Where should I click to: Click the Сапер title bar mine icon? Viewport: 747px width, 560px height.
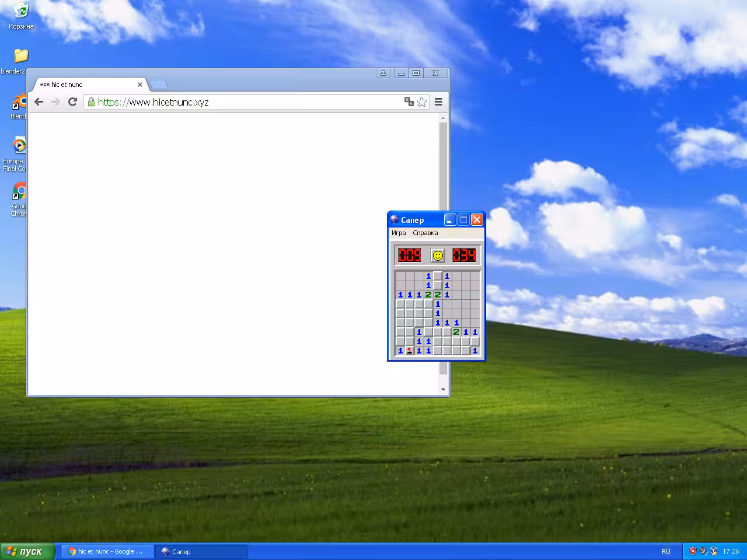coord(395,219)
